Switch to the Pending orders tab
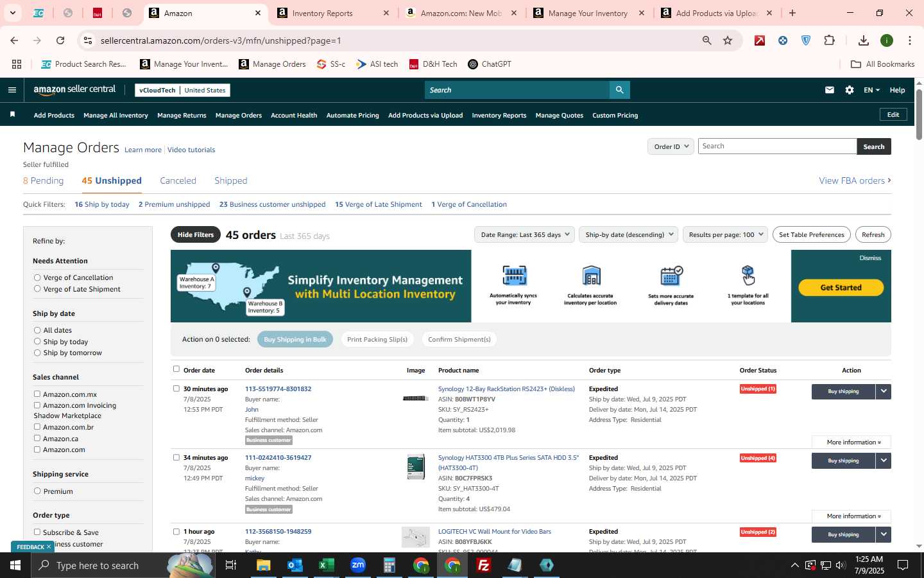 pos(43,180)
